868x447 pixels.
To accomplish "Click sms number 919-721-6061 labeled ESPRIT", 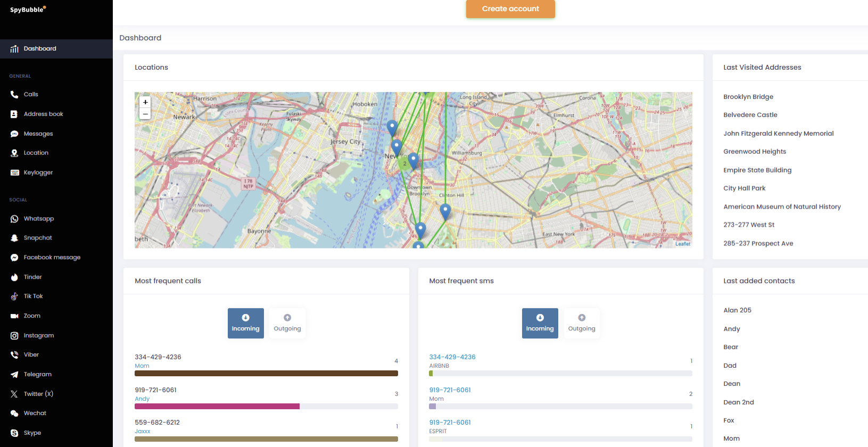I will point(450,423).
